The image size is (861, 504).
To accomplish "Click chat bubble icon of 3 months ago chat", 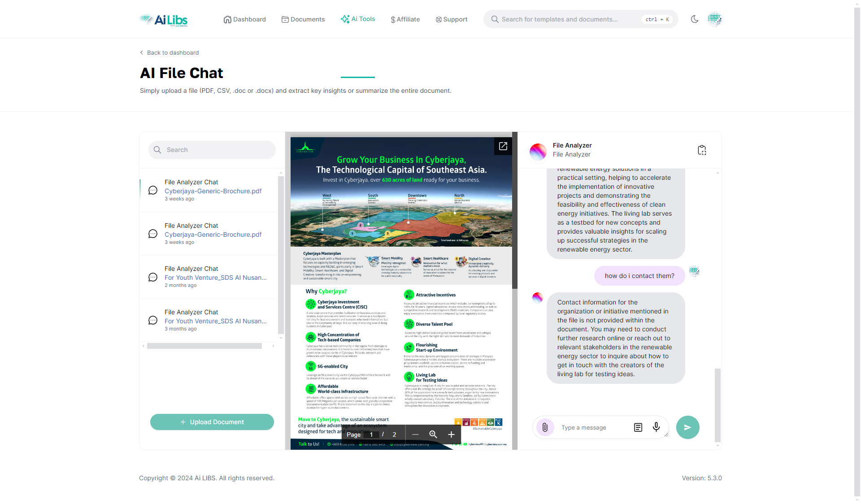I will click(x=153, y=321).
